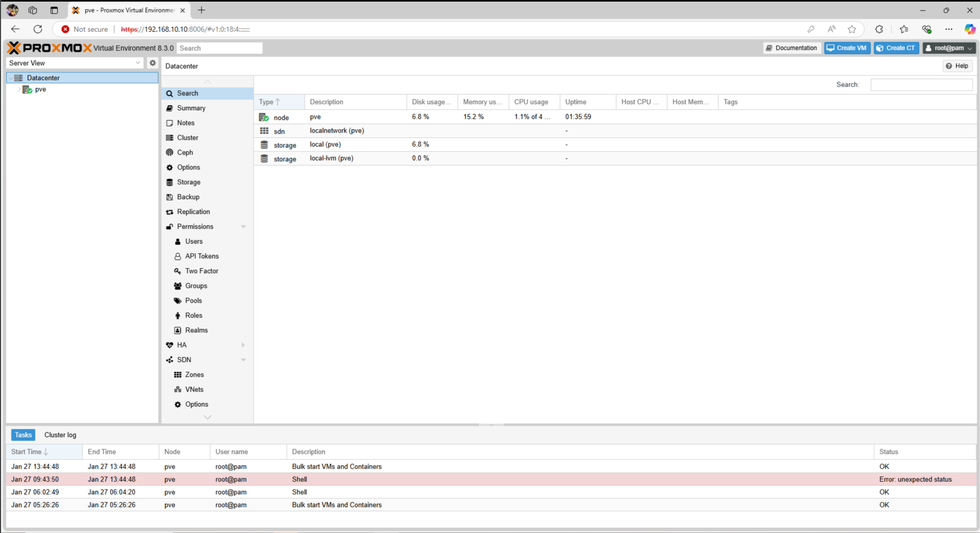
Task: Click the Create VM button
Action: coord(847,48)
